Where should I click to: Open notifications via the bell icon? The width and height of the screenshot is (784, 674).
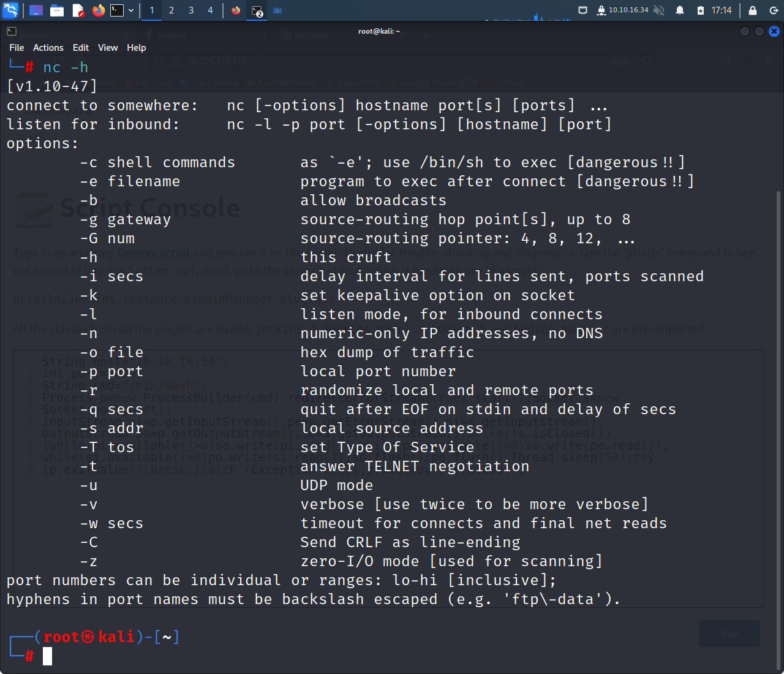click(680, 10)
